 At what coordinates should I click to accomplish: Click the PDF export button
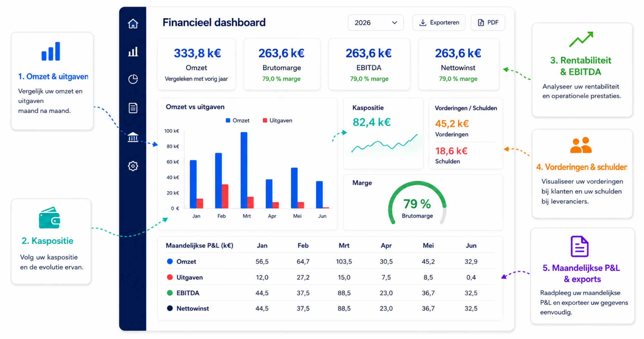pyautogui.click(x=488, y=23)
